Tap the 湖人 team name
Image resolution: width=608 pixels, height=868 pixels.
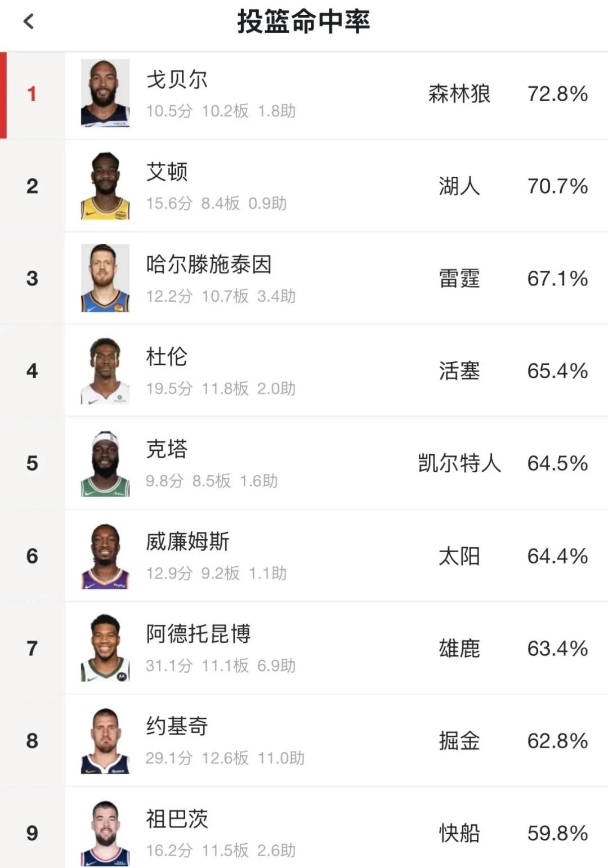click(459, 186)
